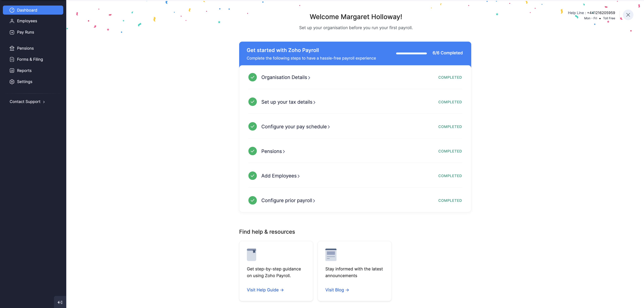Click the Employees person icon
Image resolution: width=644 pixels, height=308 pixels.
pyautogui.click(x=12, y=21)
